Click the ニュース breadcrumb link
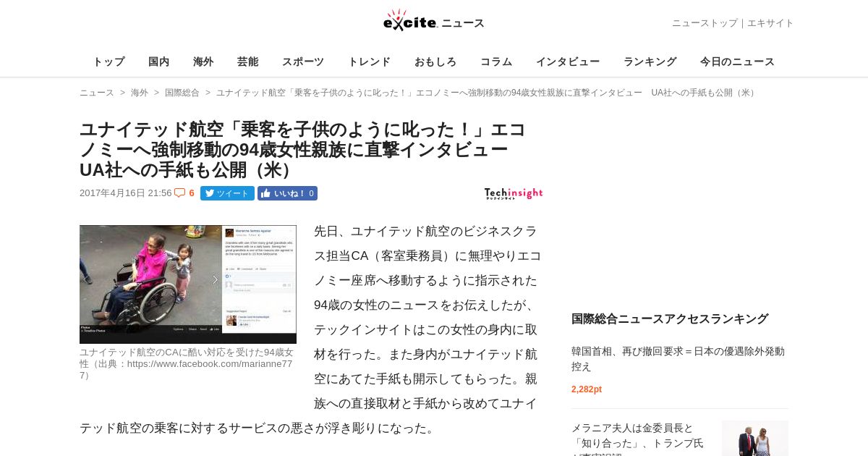 [97, 93]
